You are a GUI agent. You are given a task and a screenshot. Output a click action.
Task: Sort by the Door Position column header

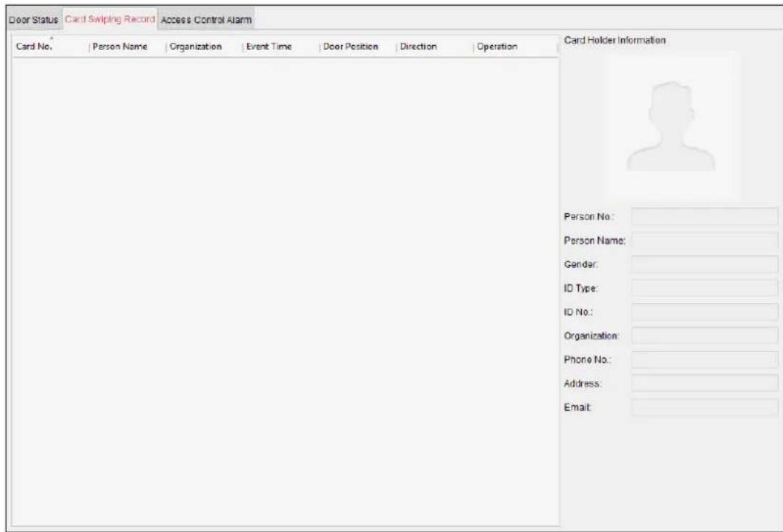pos(357,47)
